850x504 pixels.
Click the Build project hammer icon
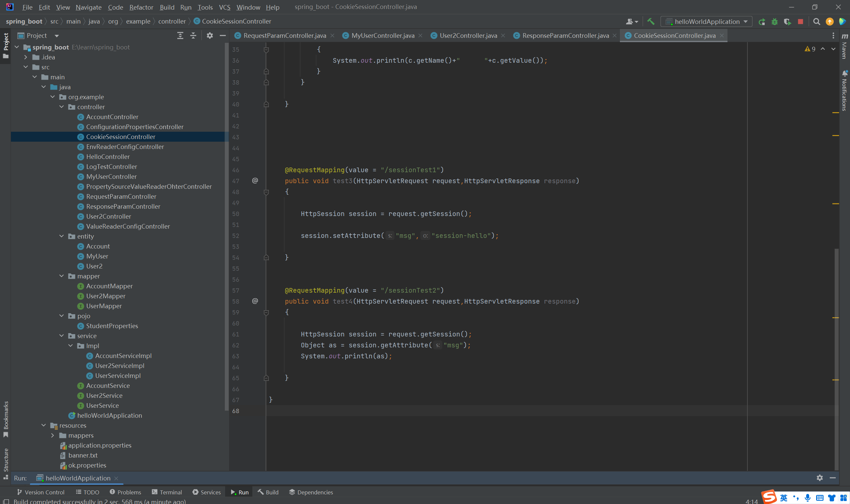[650, 21]
